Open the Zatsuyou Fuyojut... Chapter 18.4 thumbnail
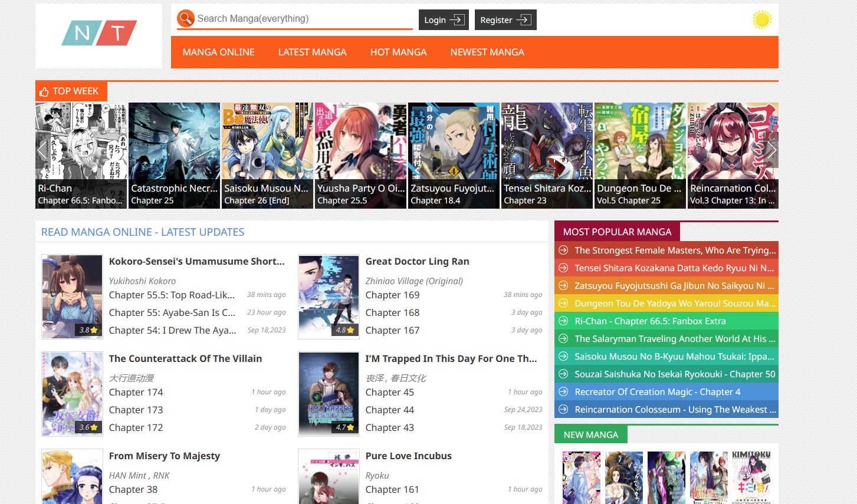 tap(454, 156)
